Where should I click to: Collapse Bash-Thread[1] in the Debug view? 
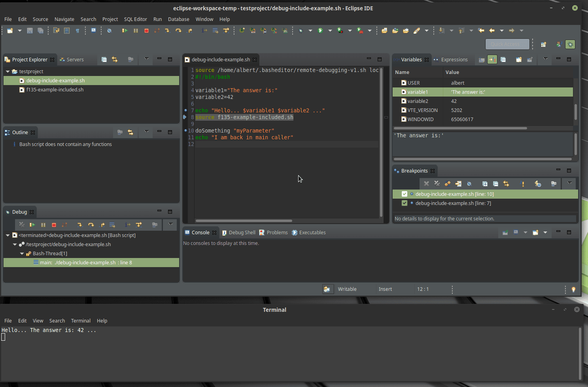(23, 253)
